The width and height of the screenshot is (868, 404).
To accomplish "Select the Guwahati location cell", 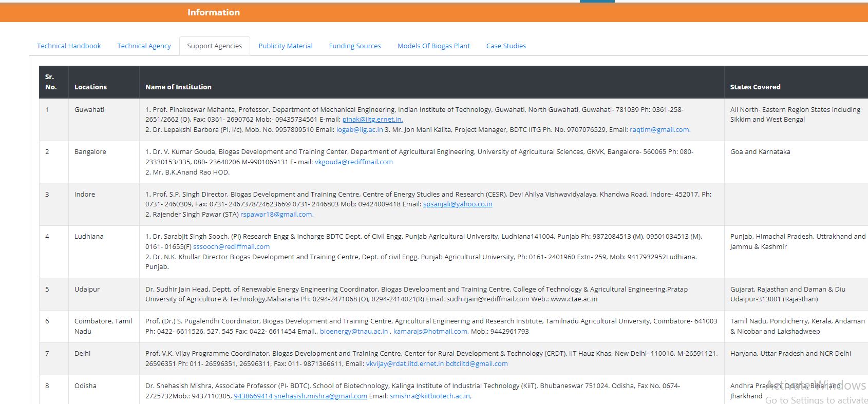I will [104, 120].
